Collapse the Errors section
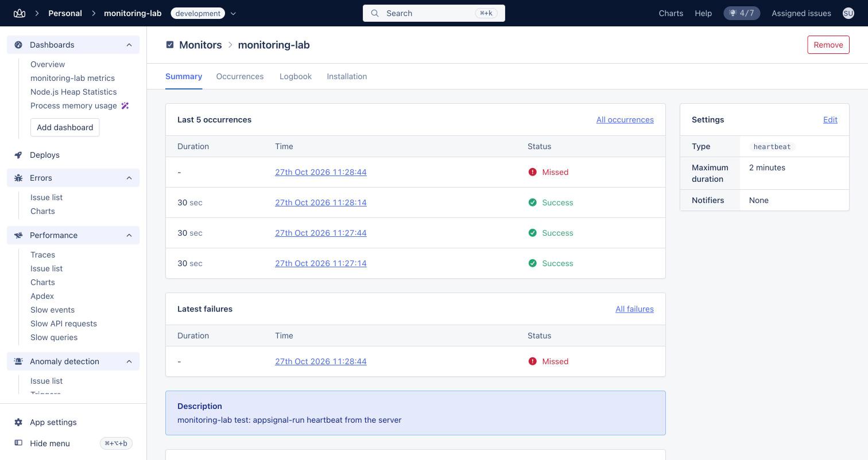Viewport: 868px width, 460px height. point(129,178)
